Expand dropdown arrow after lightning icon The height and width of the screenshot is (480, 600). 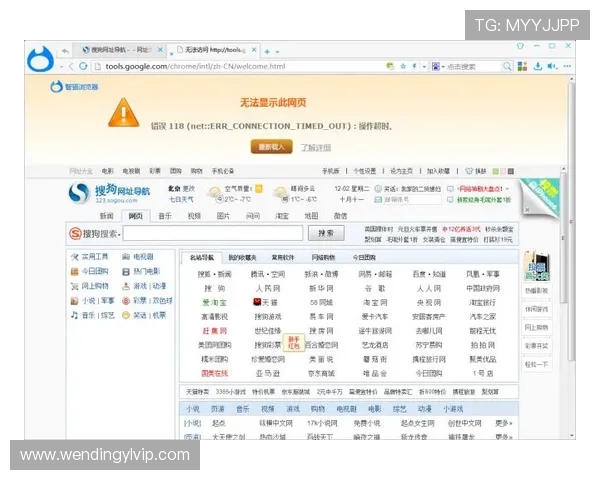pyautogui.click(x=424, y=67)
